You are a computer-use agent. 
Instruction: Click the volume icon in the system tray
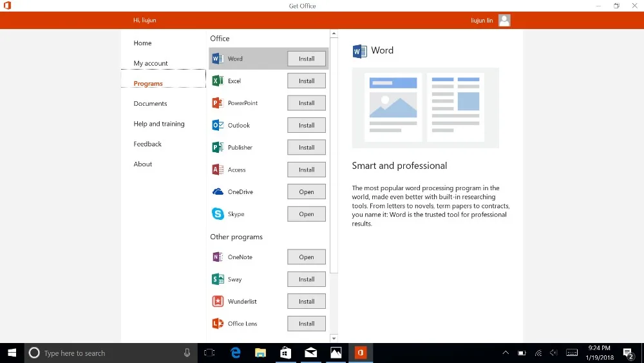click(554, 353)
